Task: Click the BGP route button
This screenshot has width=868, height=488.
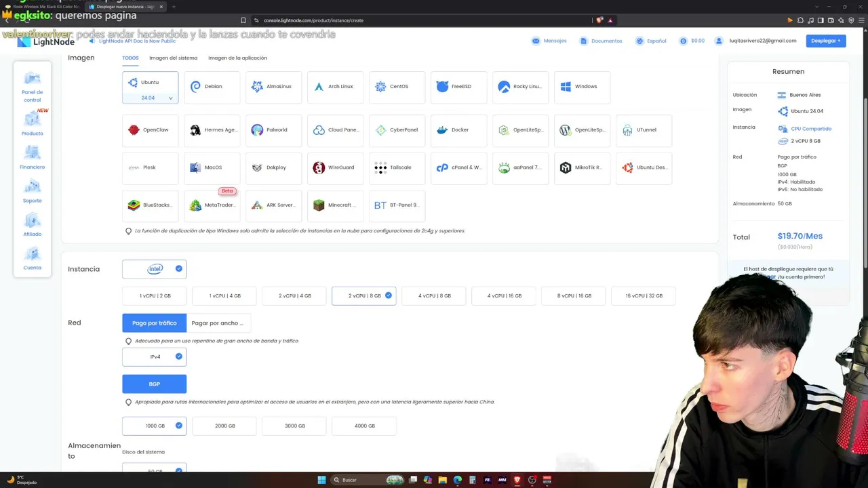Action: click(x=155, y=384)
